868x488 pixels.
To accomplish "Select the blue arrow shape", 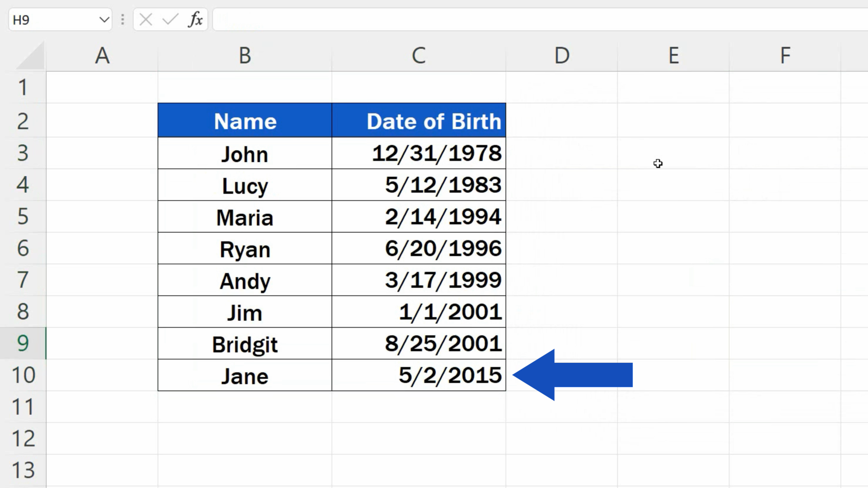I will (x=579, y=374).
